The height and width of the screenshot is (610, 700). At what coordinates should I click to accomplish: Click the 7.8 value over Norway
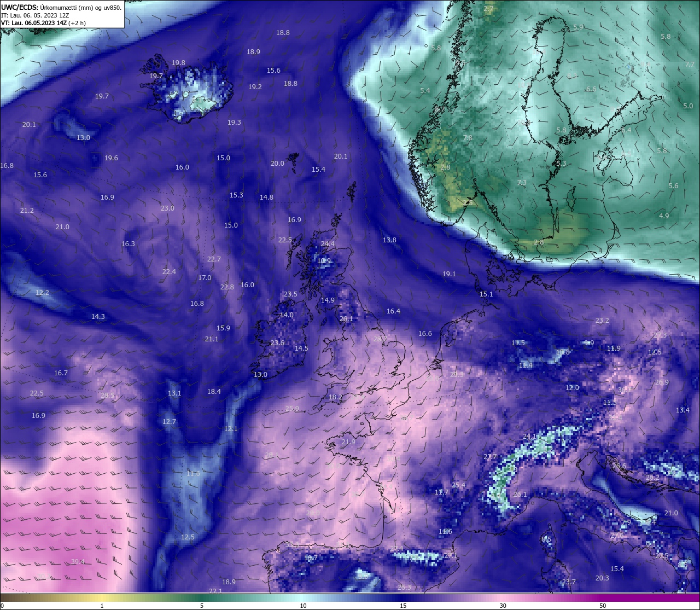pos(468,137)
